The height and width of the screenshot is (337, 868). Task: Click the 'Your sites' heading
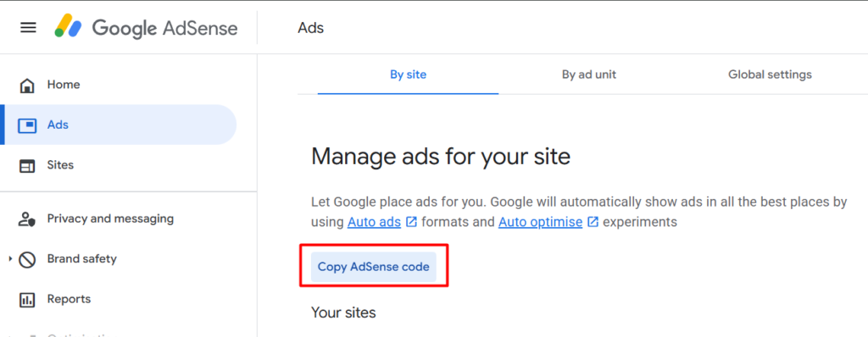pyautogui.click(x=343, y=312)
